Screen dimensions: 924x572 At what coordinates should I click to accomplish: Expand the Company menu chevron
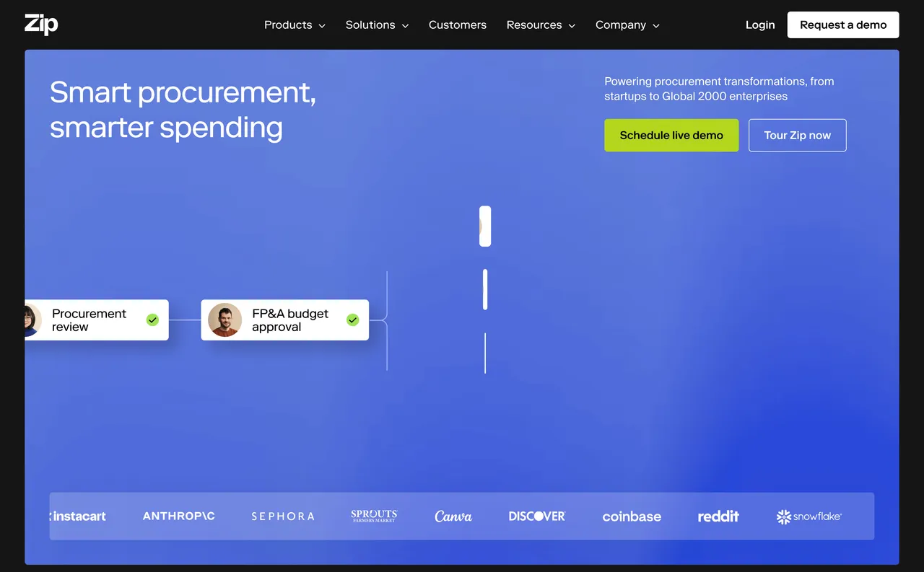tap(655, 25)
